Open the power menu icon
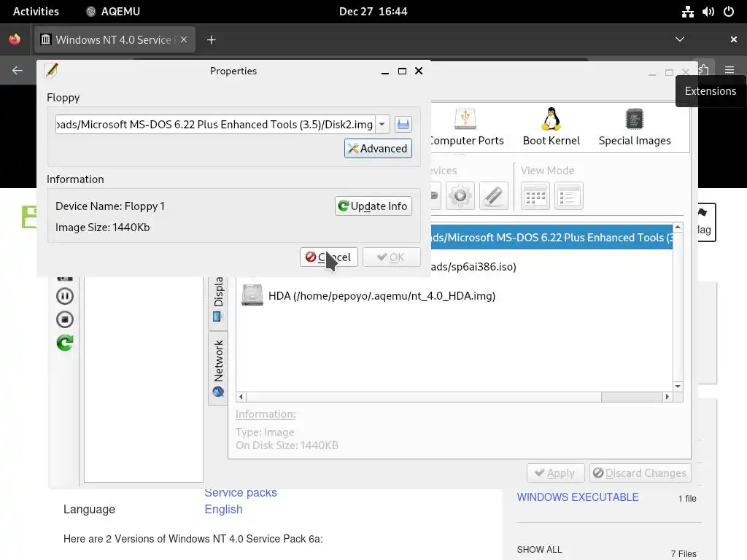Image resolution: width=747 pixels, height=560 pixels. point(729,12)
